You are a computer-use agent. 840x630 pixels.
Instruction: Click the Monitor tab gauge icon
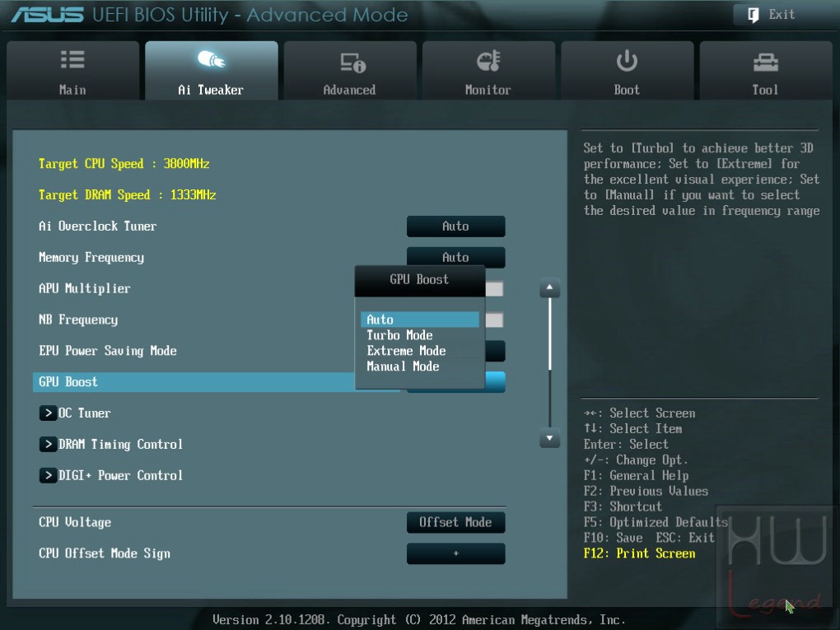488,61
